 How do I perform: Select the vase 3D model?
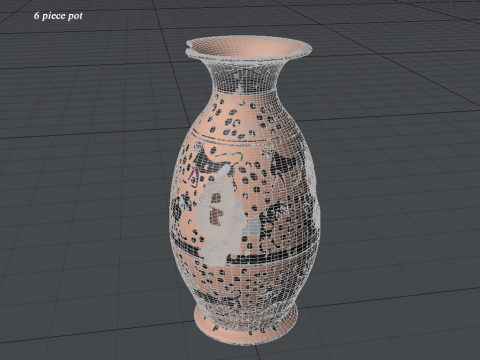[245, 190]
